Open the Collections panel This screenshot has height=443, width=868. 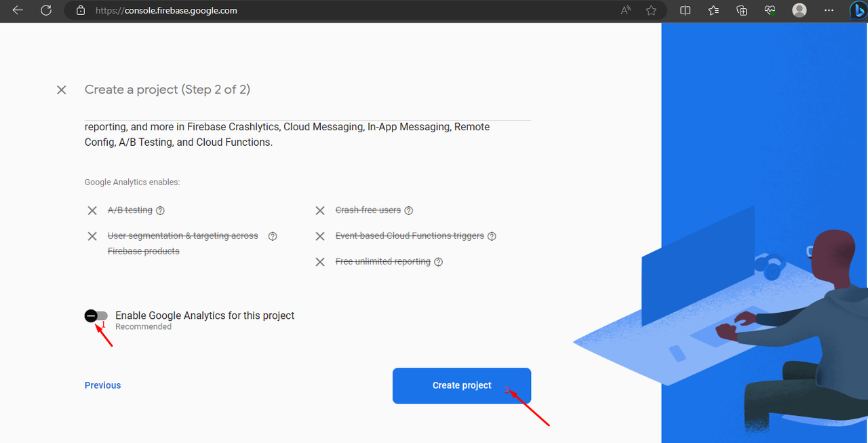point(741,10)
